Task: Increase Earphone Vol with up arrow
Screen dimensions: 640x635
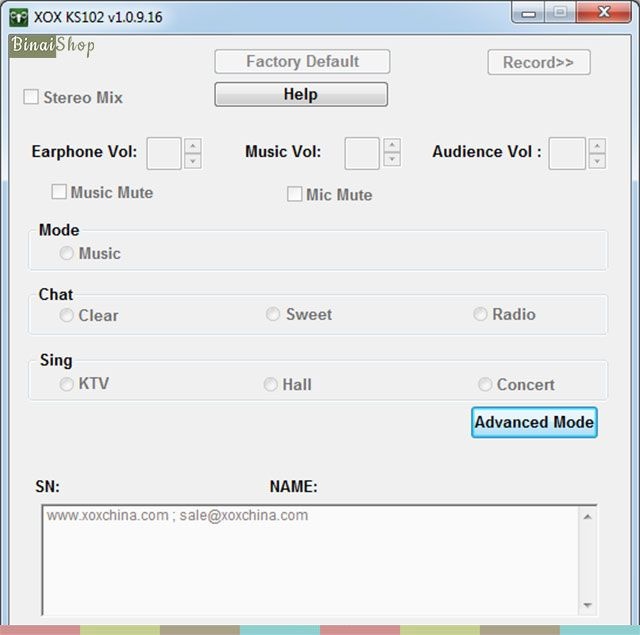Action: click(193, 146)
